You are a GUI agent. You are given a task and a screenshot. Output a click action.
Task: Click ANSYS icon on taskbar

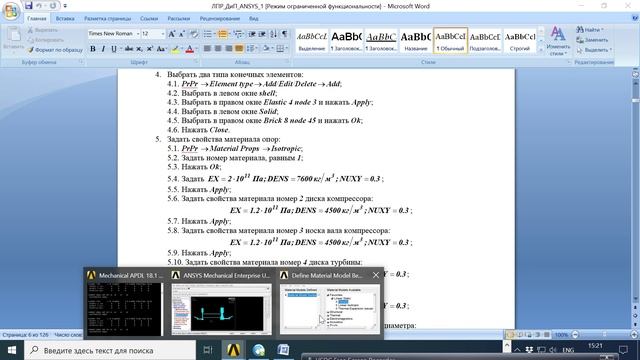coord(233,350)
